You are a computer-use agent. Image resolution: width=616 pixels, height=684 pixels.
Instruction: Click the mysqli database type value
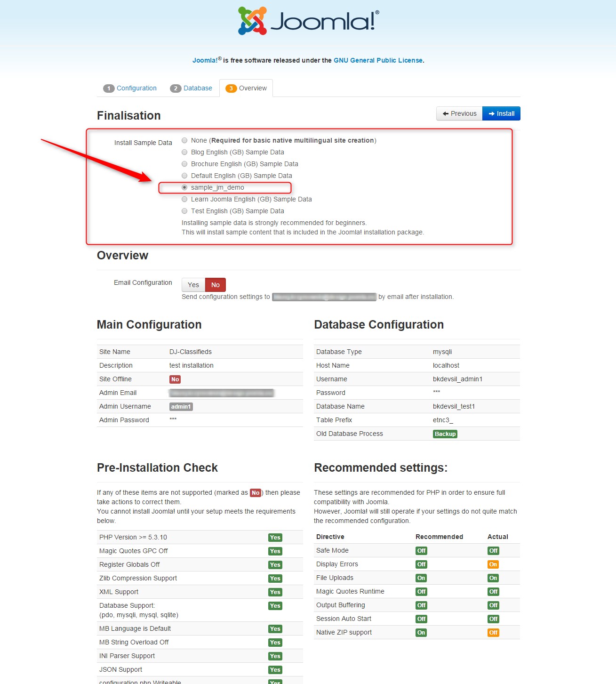(x=442, y=352)
